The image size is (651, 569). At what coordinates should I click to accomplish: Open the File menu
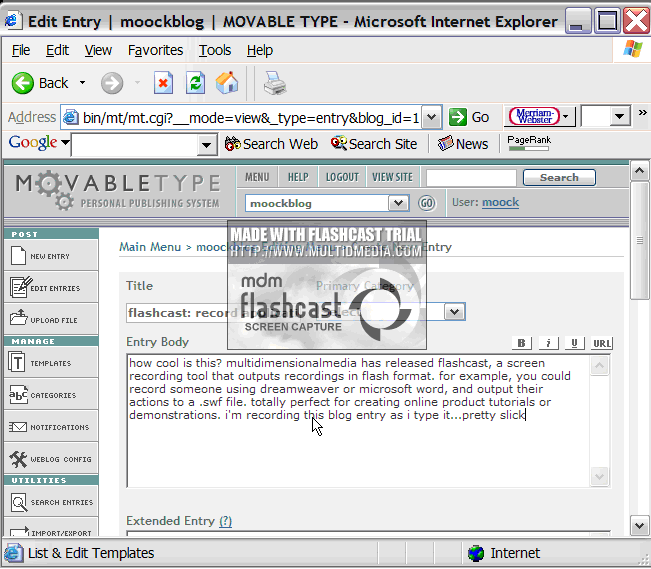click(21, 50)
